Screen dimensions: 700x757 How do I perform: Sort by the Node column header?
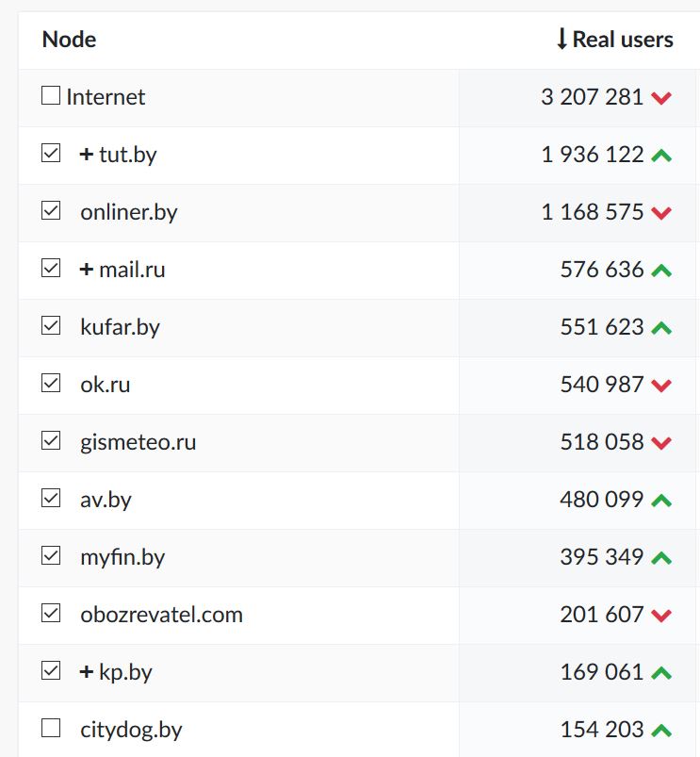(69, 40)
